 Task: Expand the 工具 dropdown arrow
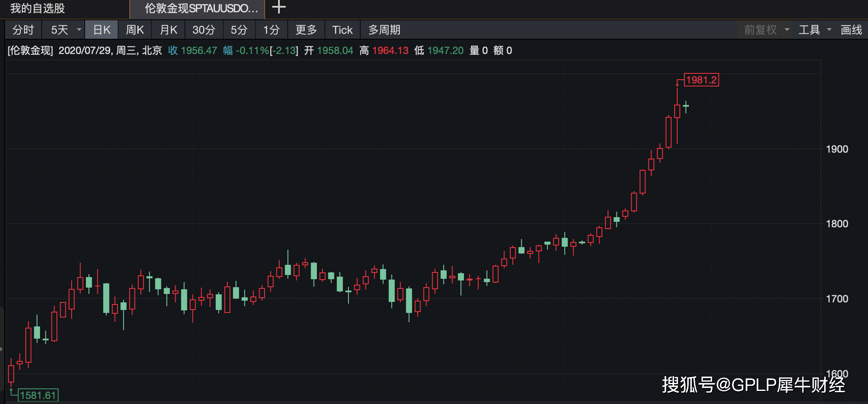(829, 30)
